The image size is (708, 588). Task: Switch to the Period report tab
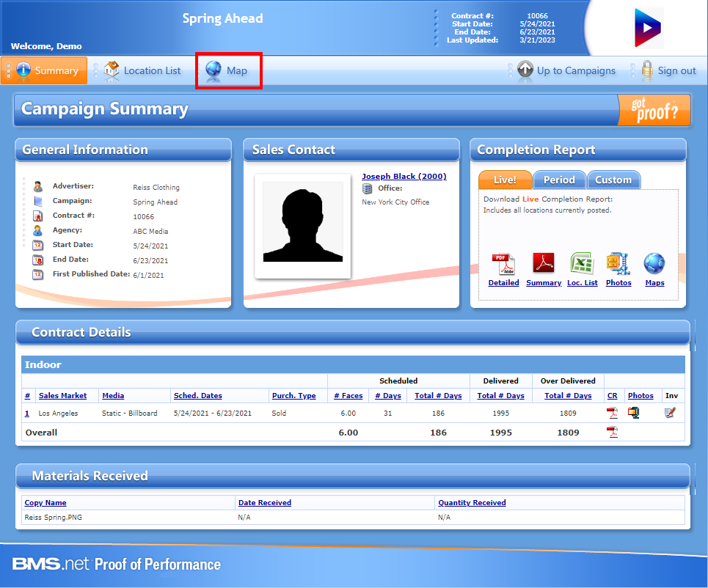pos(559,180)
